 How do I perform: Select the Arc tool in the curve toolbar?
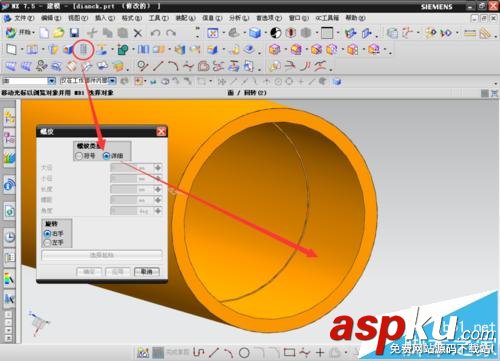(173, 66)
